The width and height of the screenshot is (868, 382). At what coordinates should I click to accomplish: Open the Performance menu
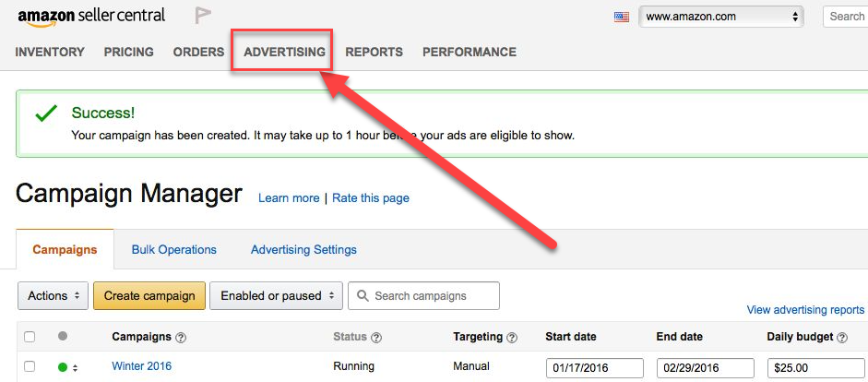(x=470, y=52)
